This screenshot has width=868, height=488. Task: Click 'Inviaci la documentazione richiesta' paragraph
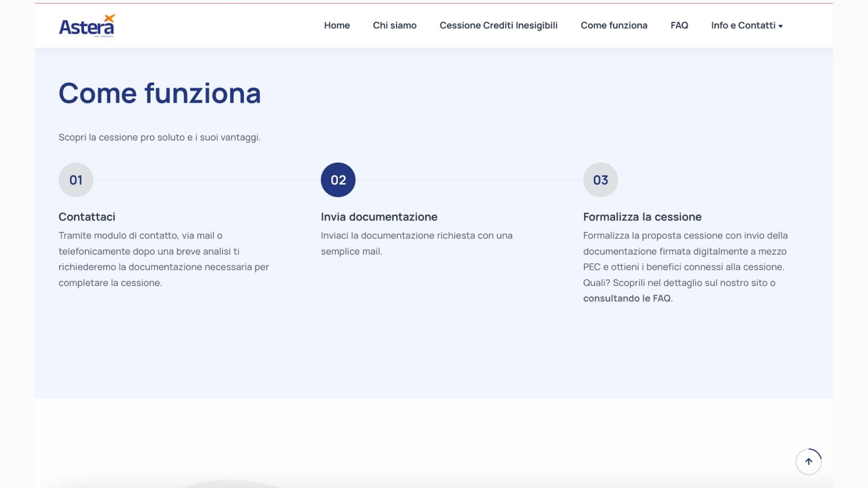coord(416,244)
